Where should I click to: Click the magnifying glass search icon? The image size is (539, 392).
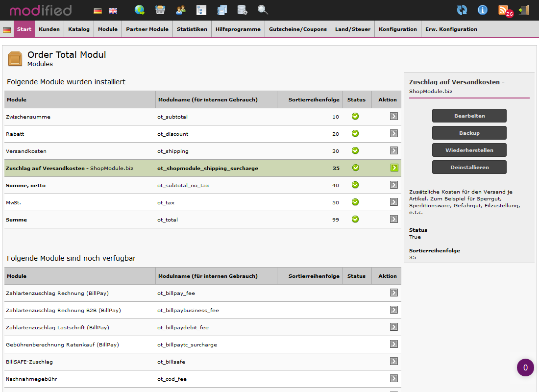pos(263,10)
